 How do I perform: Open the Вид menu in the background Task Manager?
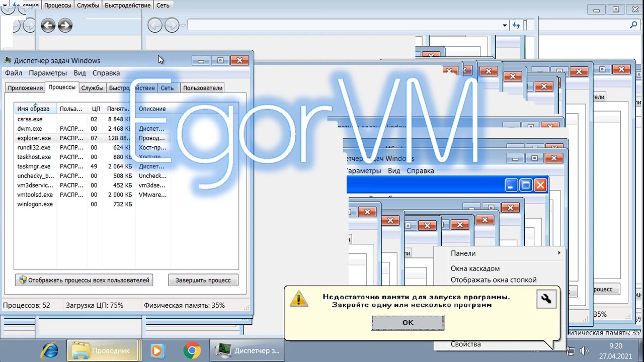coord(394,170)
